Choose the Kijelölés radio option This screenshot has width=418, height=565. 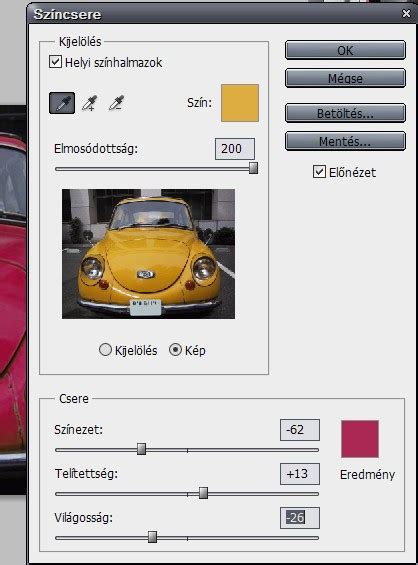105,350
